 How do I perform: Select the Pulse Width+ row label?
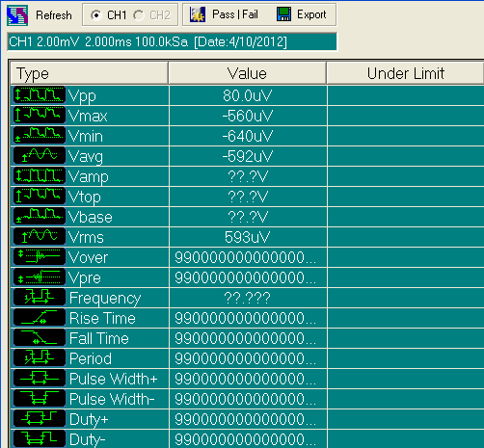point(114,379)
